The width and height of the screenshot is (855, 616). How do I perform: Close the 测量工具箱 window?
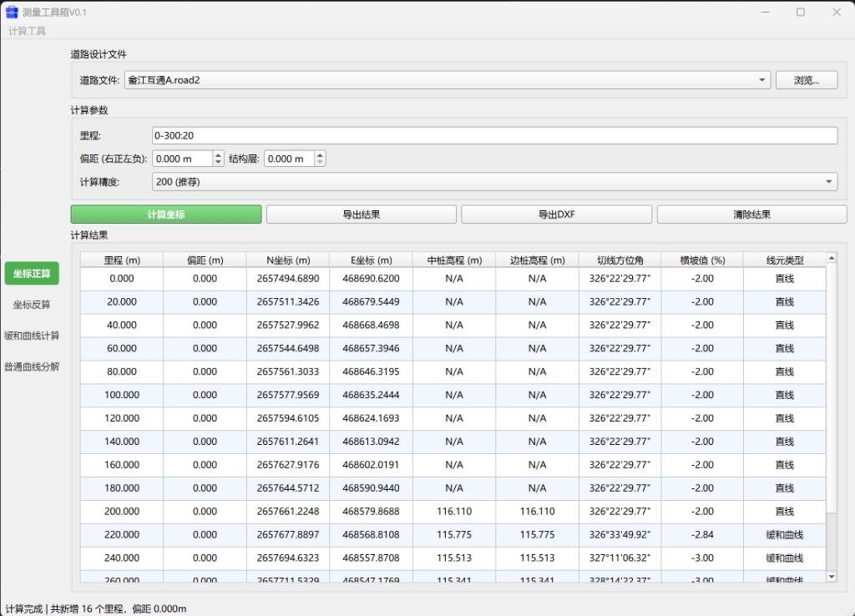pos(837,12)
